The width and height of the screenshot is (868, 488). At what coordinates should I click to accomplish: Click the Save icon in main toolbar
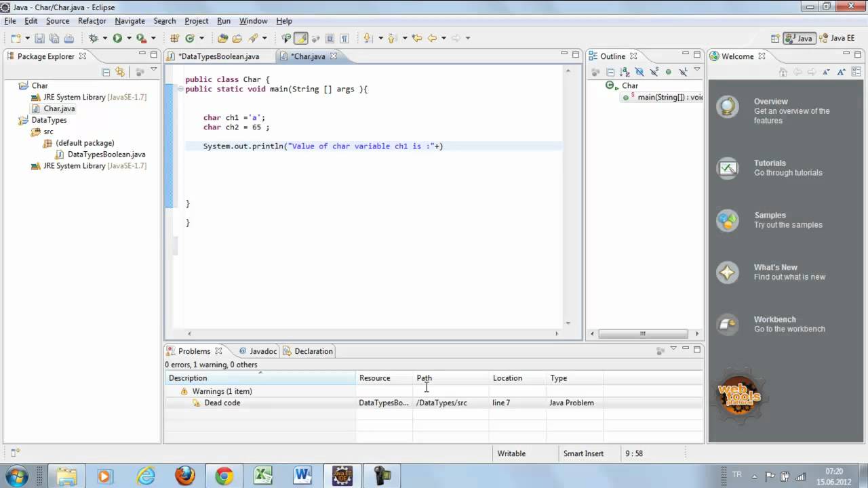pos(39,39)
